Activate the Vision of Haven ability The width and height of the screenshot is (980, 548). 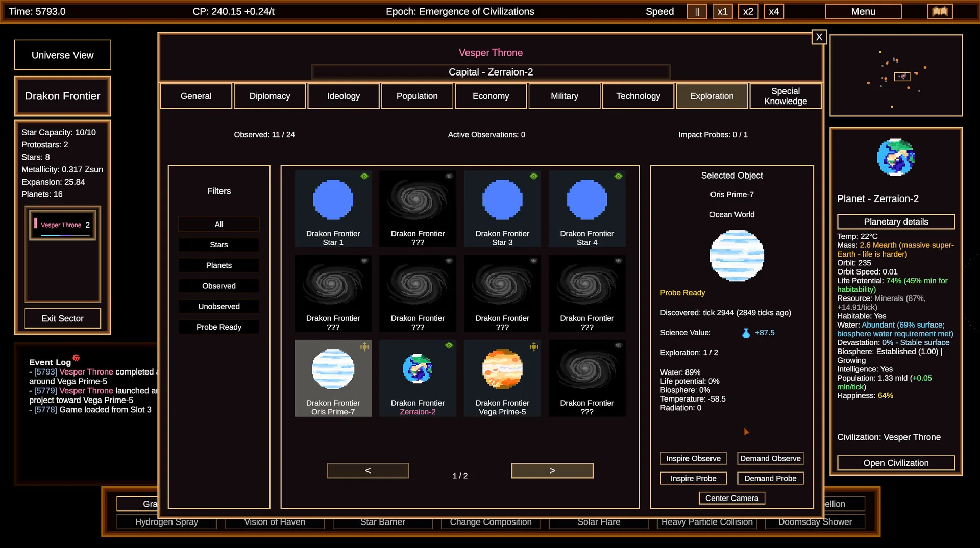pyautogui.click(x=275, y=522)
